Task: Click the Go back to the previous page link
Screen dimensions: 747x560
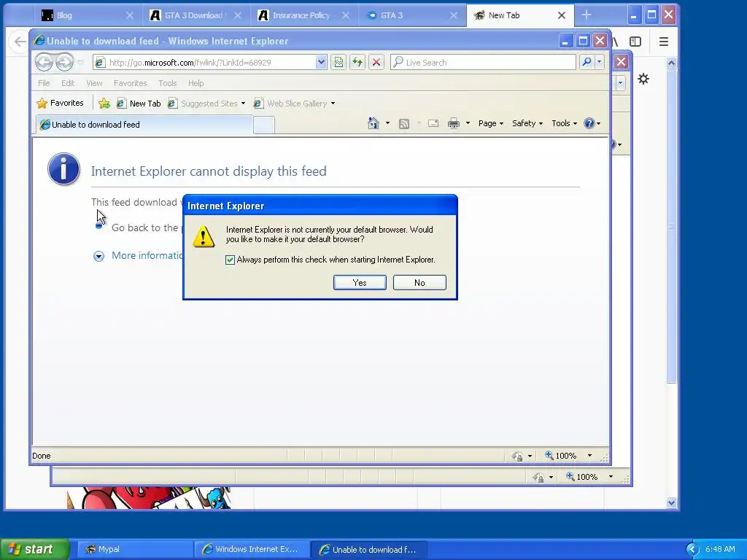Action: [x=145, y=227]
